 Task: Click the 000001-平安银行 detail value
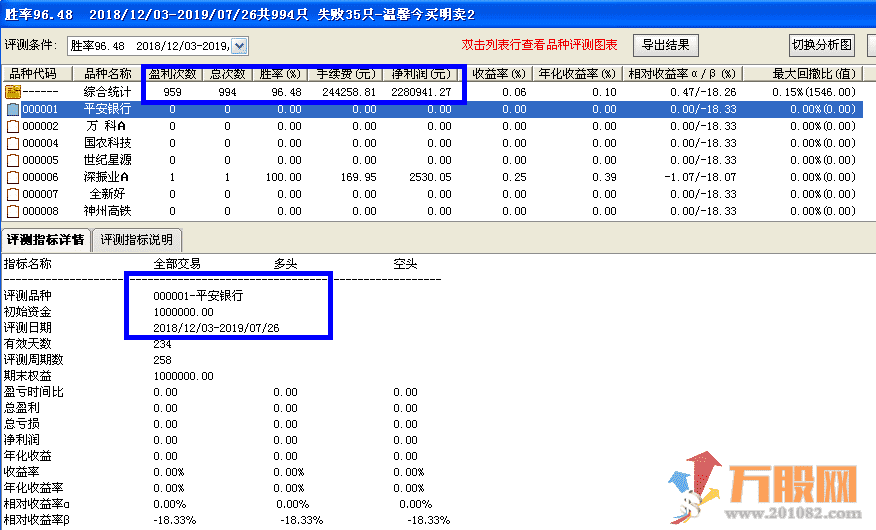click(198, 296)
